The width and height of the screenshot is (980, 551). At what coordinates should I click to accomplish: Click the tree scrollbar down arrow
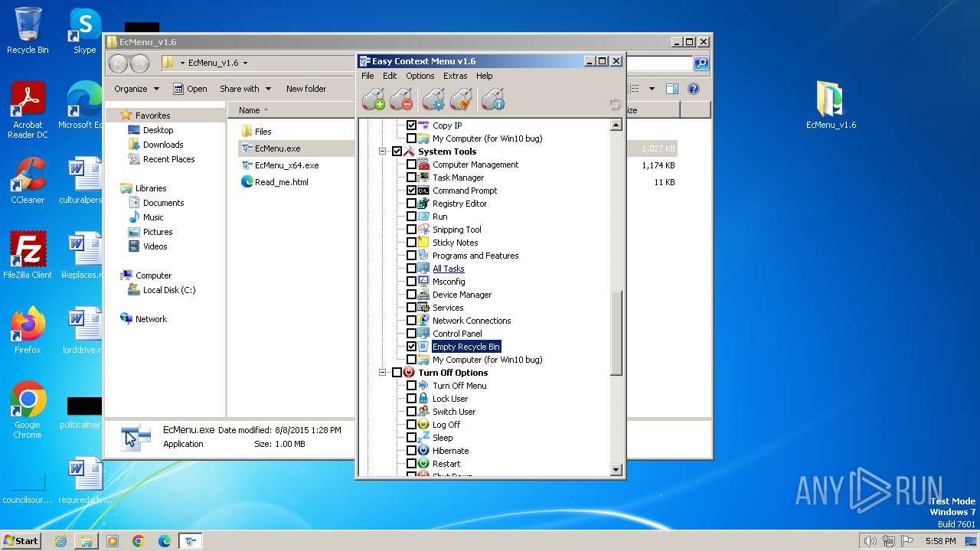pos(616,470)
